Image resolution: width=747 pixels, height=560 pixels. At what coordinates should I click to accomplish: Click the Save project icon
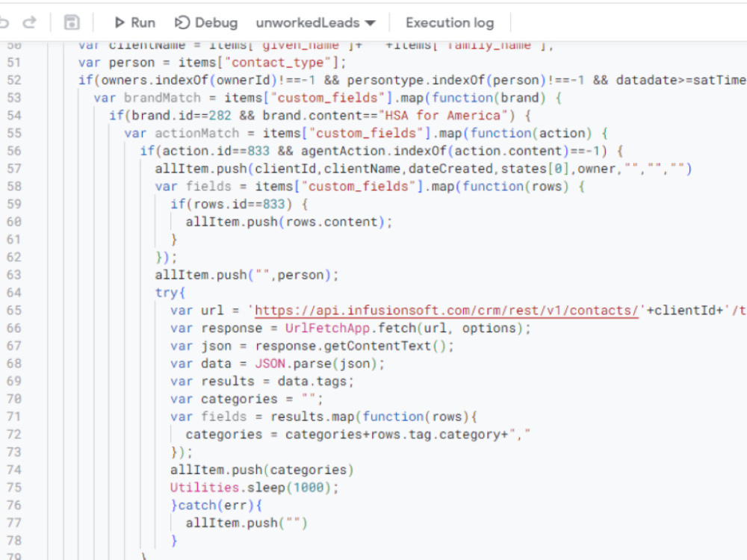click(71, 22)
